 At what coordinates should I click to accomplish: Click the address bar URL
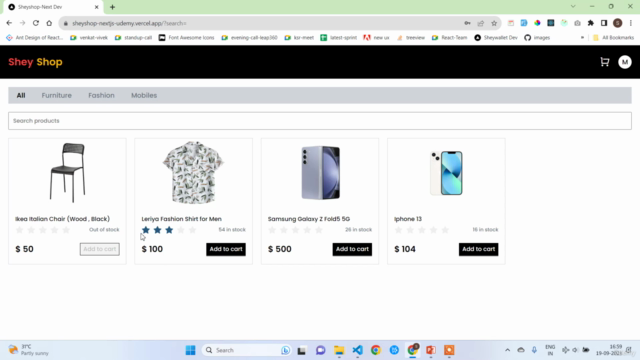(x=129, y=23)
